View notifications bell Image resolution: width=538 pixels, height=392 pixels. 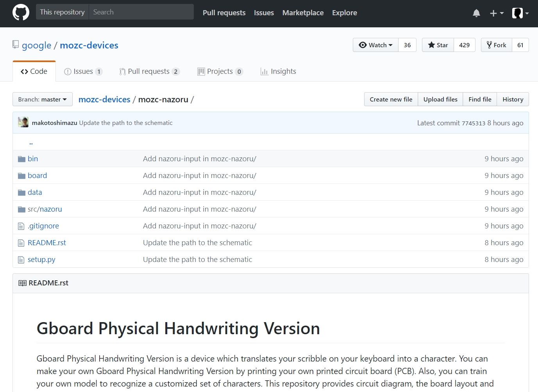pyautogui.click(x=476, y=13)
